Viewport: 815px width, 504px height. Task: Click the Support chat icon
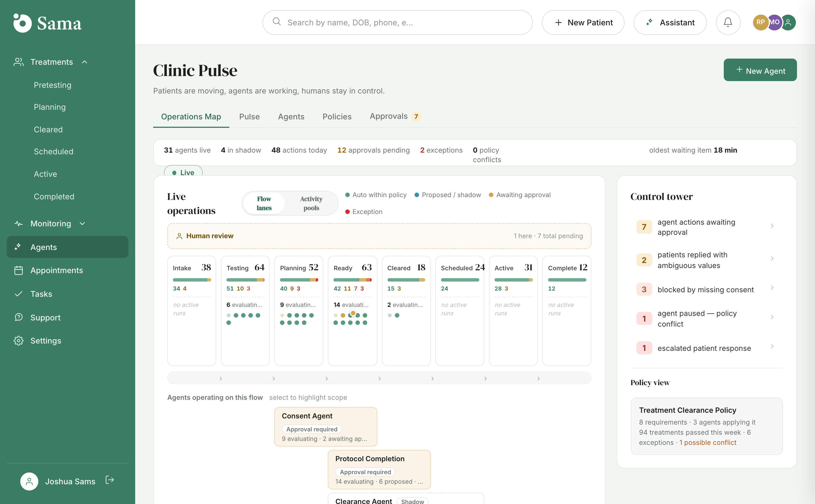[19, 317]
